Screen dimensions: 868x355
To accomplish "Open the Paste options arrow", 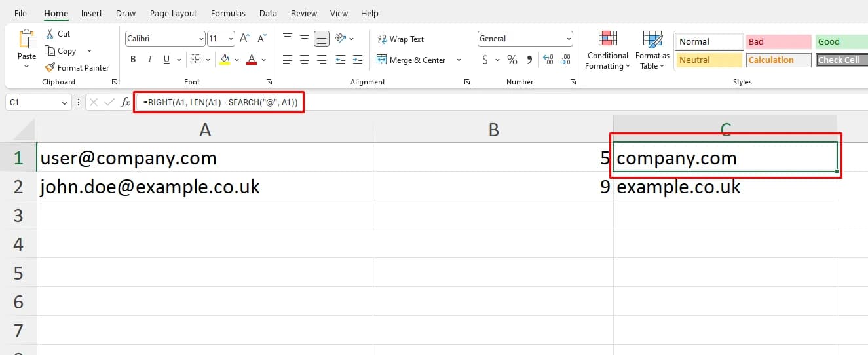I will [27, 66].
